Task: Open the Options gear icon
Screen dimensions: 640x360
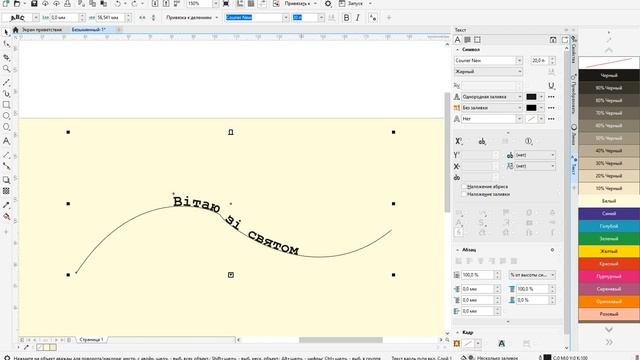Action: pos(328,3)
